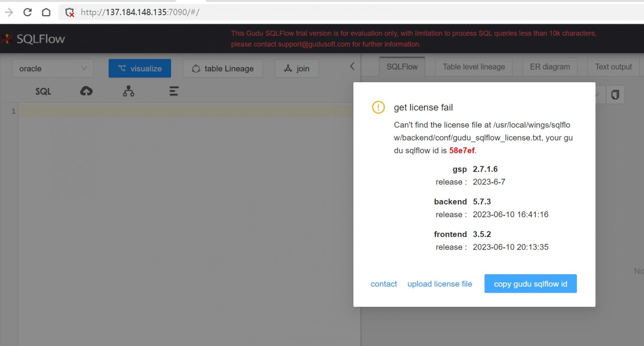The image size is (644, 346).
Task: Click the contact link in dialog
Action: 383,284
